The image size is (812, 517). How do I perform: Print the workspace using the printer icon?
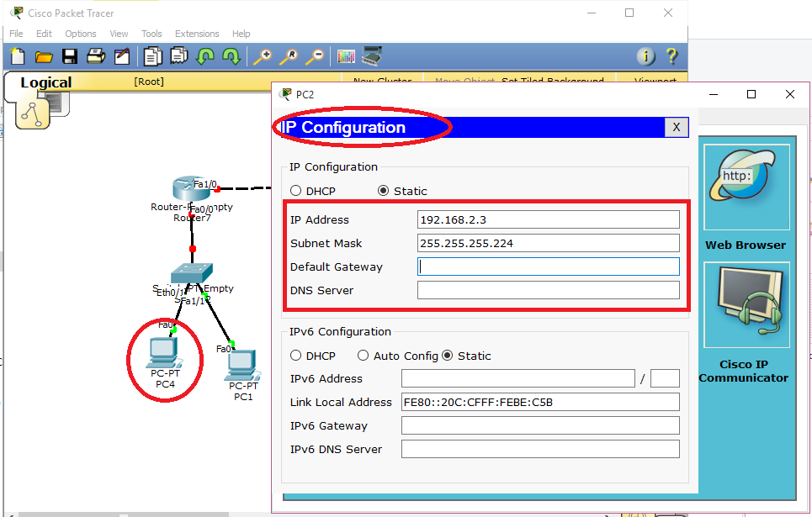point(95,56)
